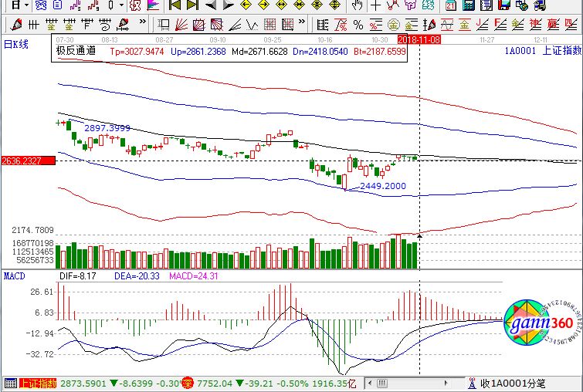Click the calendar icon showing 21
The image size is (583, 392).
click(450, 5)
